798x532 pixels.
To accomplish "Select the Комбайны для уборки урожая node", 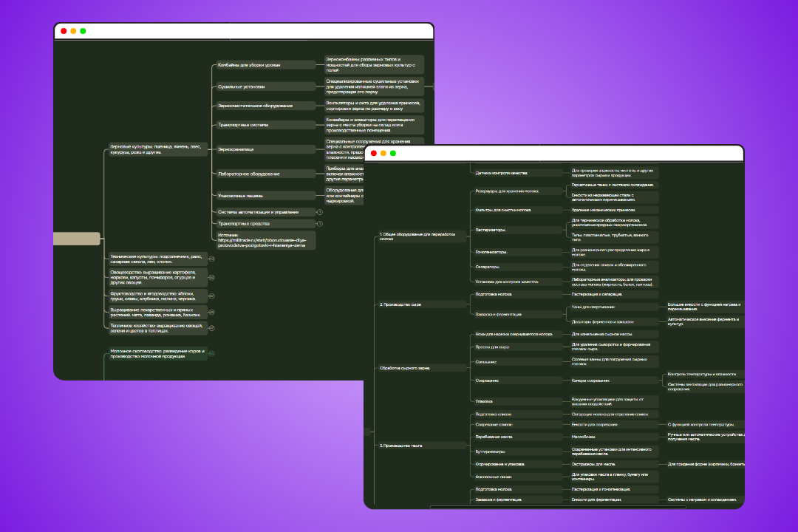I will tap(266, 65).
